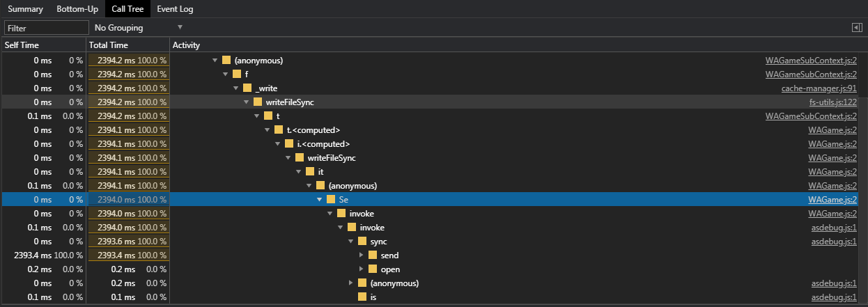This screenshot has width=868, height=307.
Task: Expand the send tree node
Action: (362, 255)
